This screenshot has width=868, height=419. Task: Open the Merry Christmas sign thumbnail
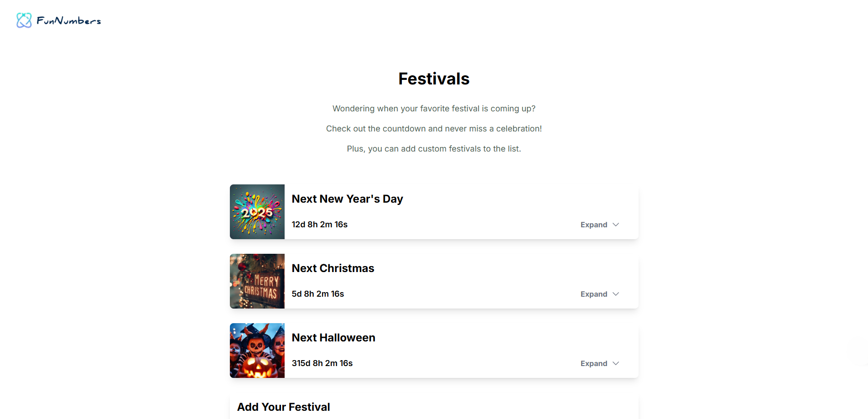(x=257, y=281)
